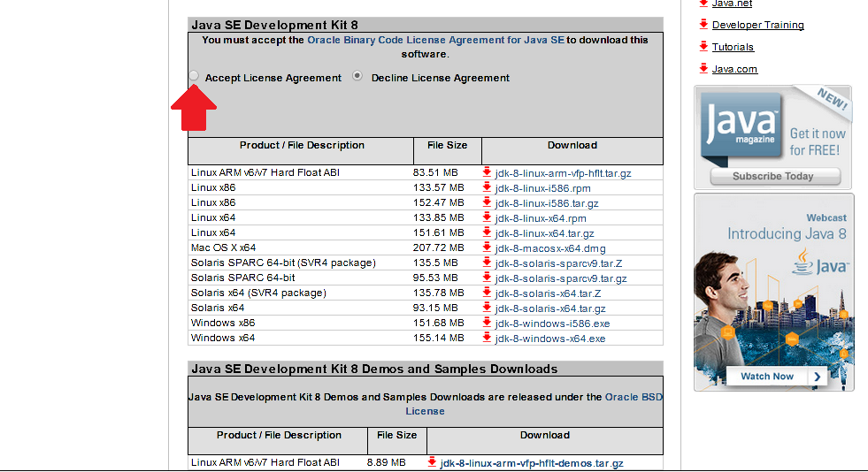Viewport: 868px width, 472px height.
Task: Download jdk-8-linux-arm-vfp-hflt.tar.gz file
Action: [563, 173]
